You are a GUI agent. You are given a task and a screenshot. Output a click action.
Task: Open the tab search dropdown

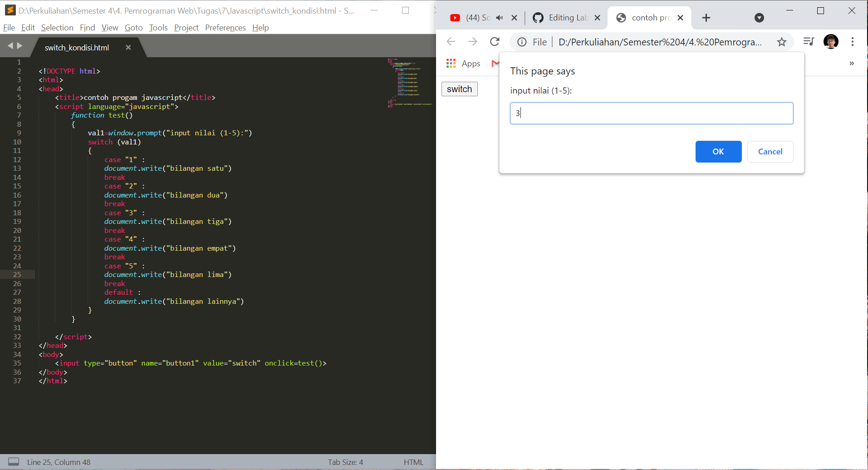click(x=759, y=18)
